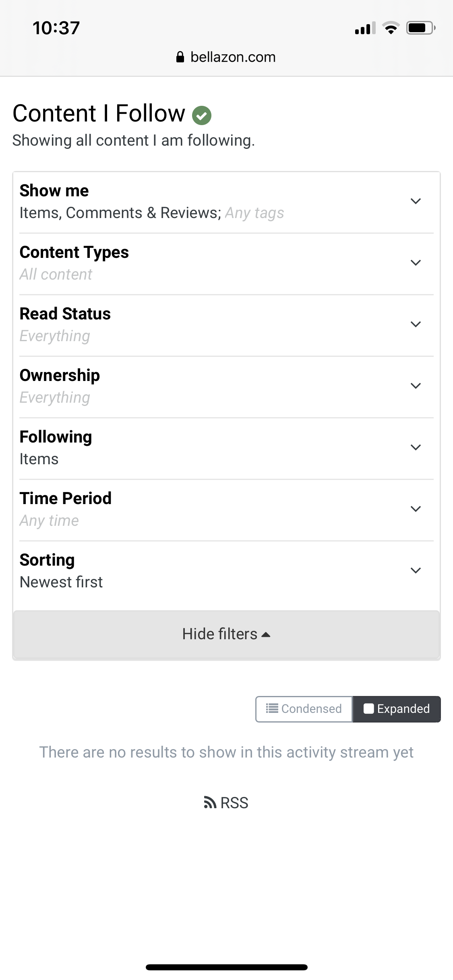
Task: Click the Hide filters upward arrow
Action: 266,634
